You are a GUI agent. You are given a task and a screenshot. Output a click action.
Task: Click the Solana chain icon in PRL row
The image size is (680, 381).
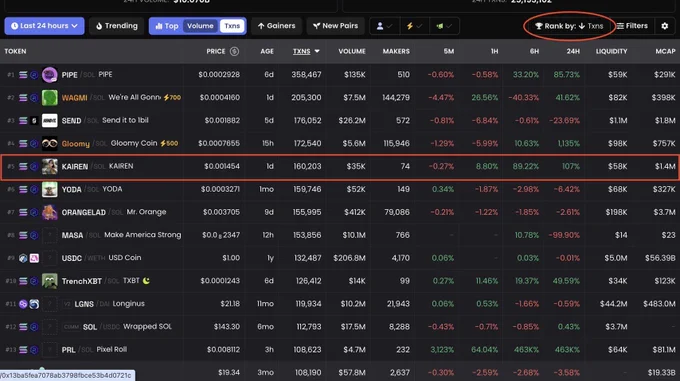pos(23,350)
